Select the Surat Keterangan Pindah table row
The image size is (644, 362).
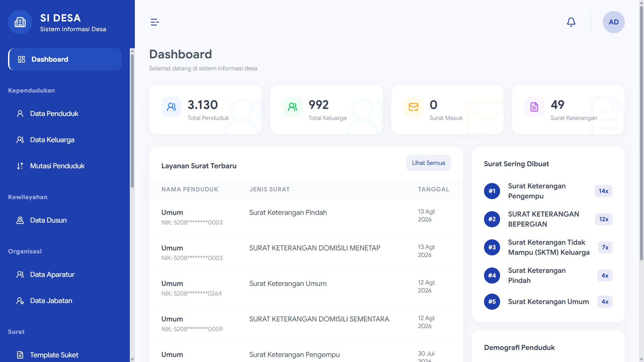coord(306,217)
